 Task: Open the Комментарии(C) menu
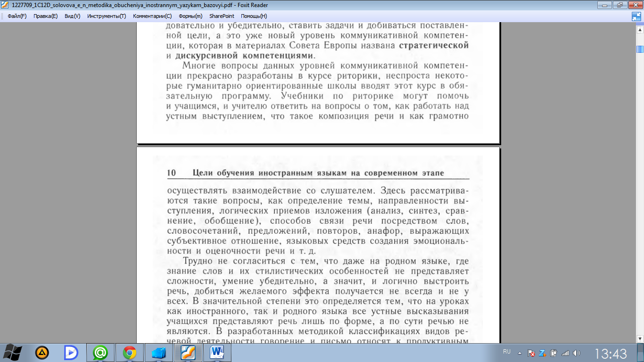[x=152, y=16]
